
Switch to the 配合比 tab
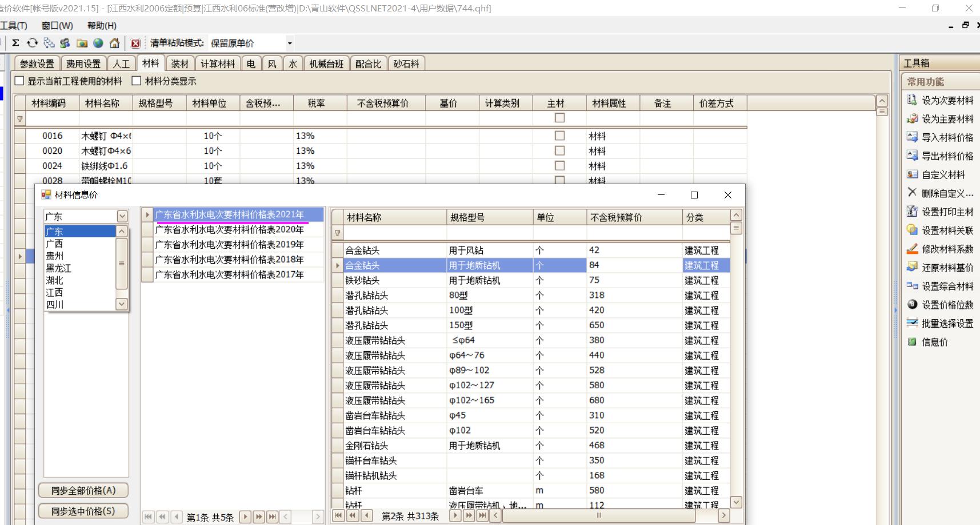coord(368,63)
